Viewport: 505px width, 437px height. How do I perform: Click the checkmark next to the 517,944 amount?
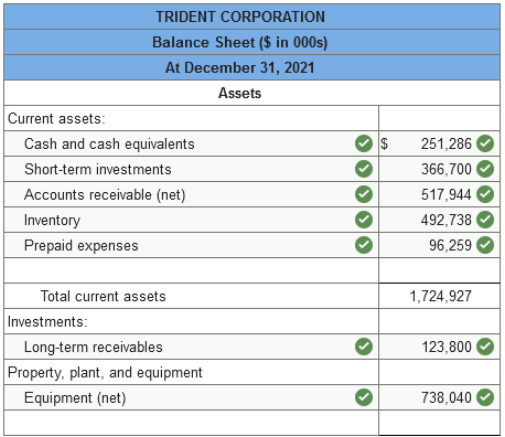tap(485, 194)
